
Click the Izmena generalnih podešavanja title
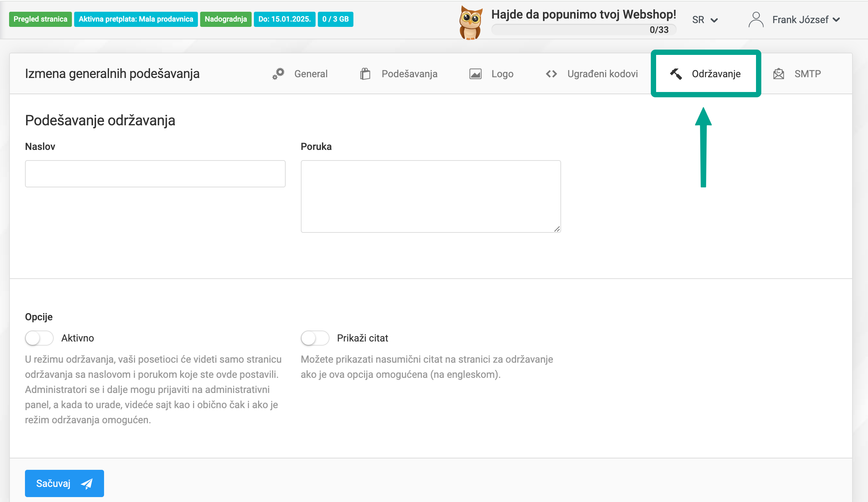tap(112, 73)
